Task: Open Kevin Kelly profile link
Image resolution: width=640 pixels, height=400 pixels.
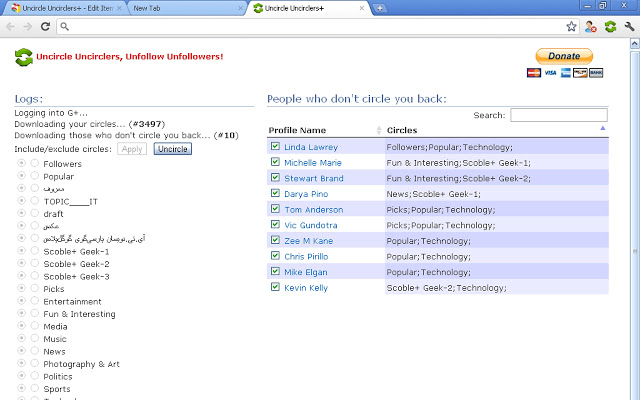Action: coord(306,288)
